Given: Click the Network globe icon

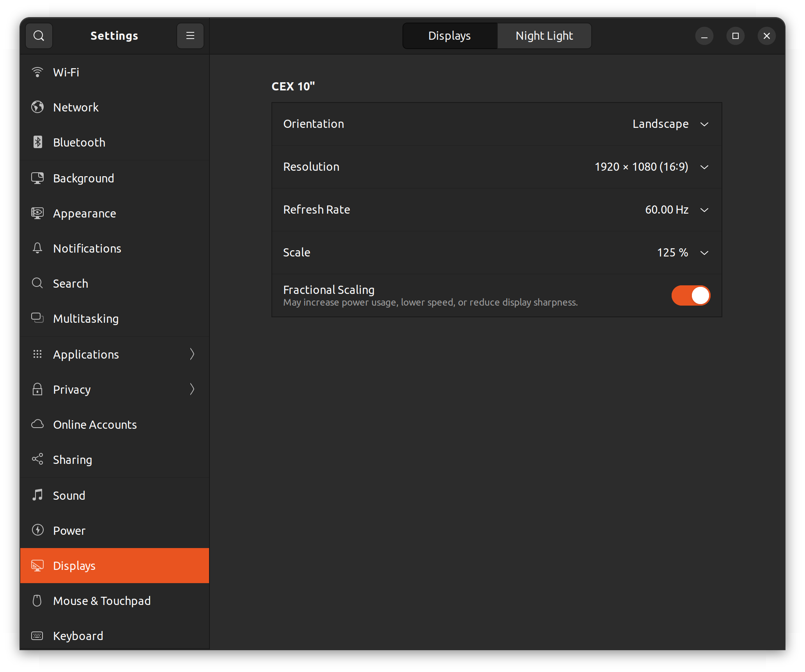Looking at the screenshot, I should [x=37, y=107].
